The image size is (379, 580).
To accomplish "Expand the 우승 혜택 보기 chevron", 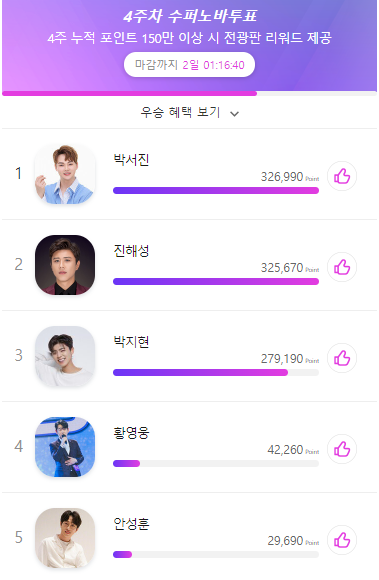I will [x=234, y=114].
